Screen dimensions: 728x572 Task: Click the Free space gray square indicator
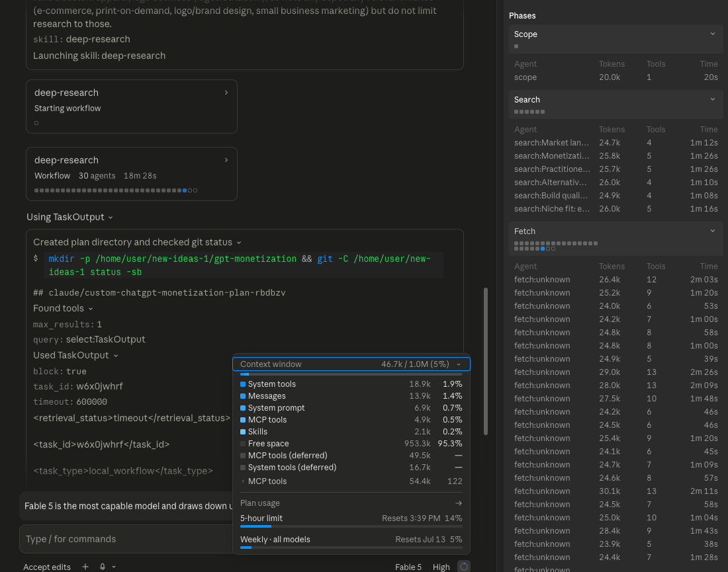(x=243, y=444)
